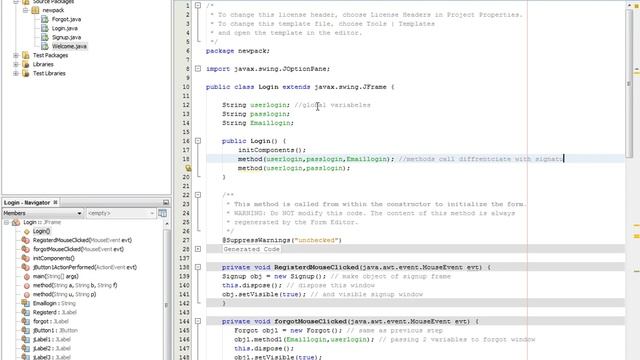The image size is (640, 360).
Task: Click the Test Libraries folder icon
Action: pos(26,73)
